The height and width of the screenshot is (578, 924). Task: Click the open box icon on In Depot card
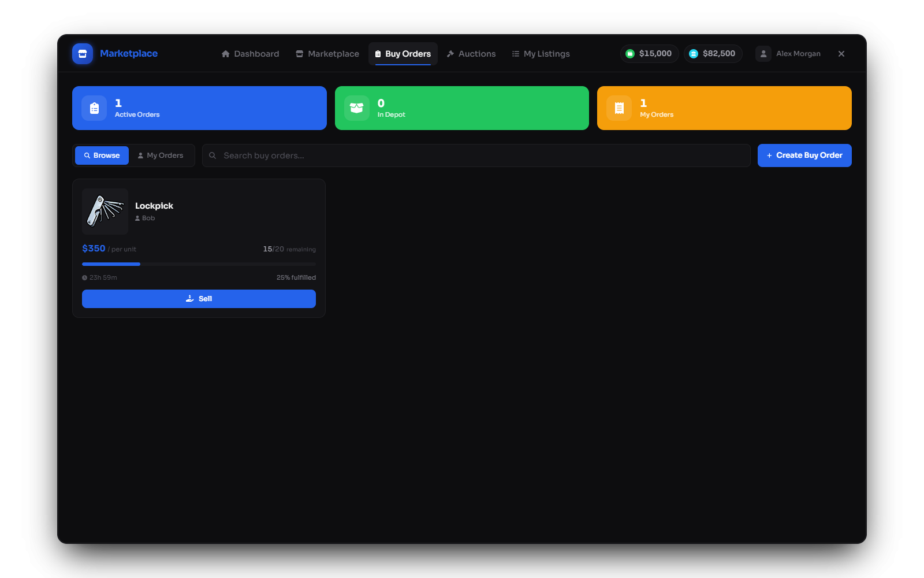[357, 108]
